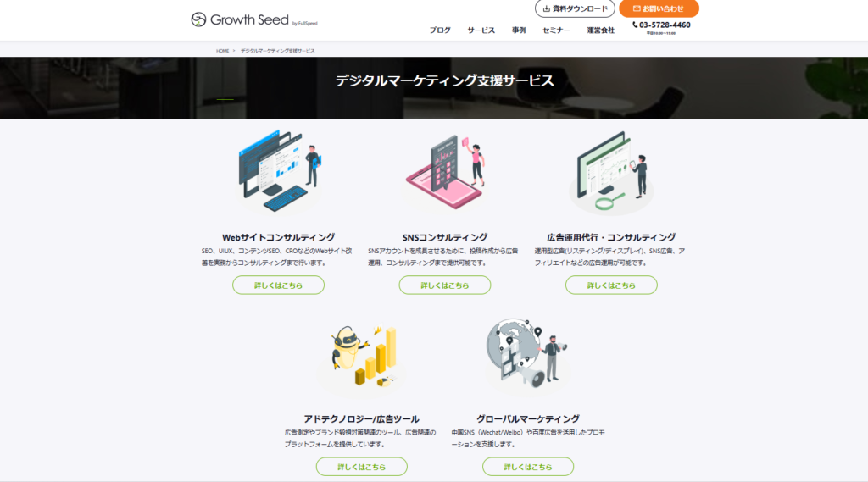
Task: Click 詳しくはこちら under 広告運用代行・コンサルティング
Action: [611, 285]
